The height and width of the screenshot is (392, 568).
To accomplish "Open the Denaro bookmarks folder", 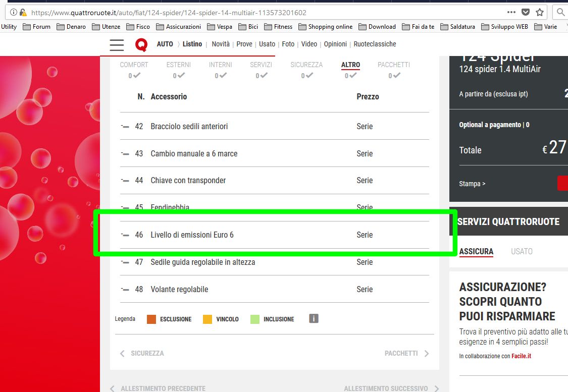I will coord(71,26).
